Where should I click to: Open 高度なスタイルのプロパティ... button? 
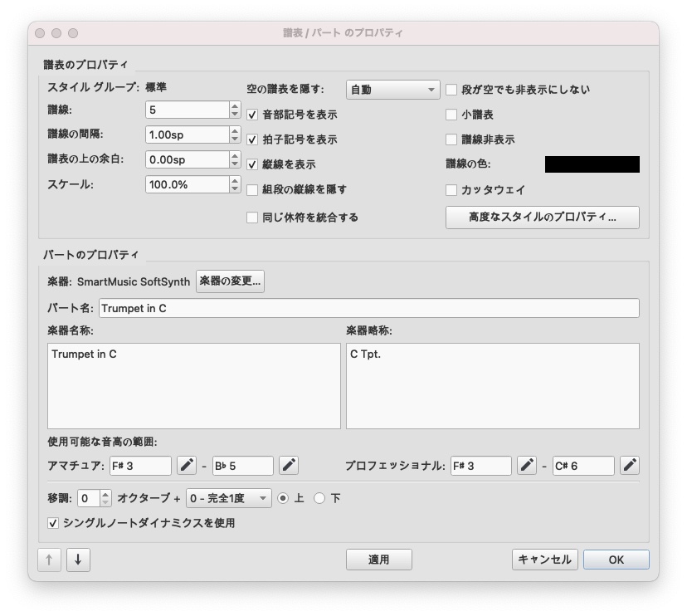coord(543,218)
